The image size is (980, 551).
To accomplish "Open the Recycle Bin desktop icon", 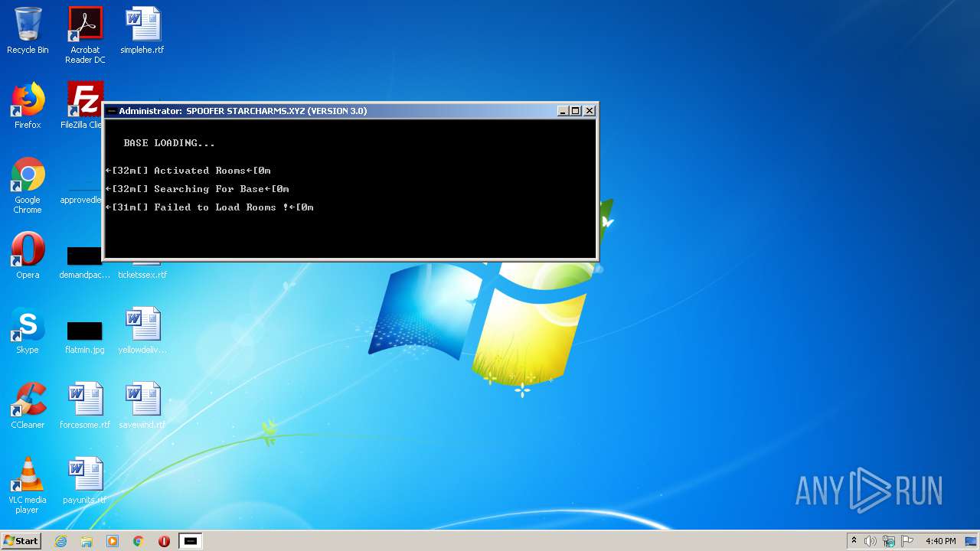I will pyautogui.click(x=28, y=31).
